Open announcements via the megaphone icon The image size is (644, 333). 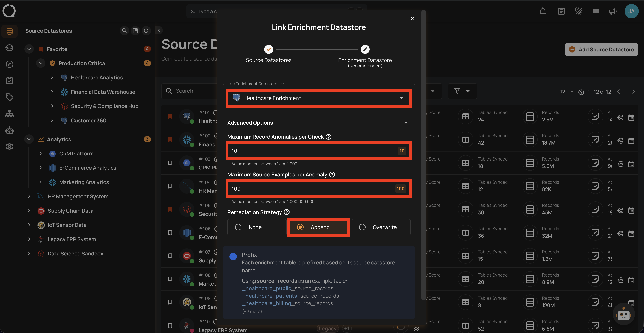coord(613,11)
